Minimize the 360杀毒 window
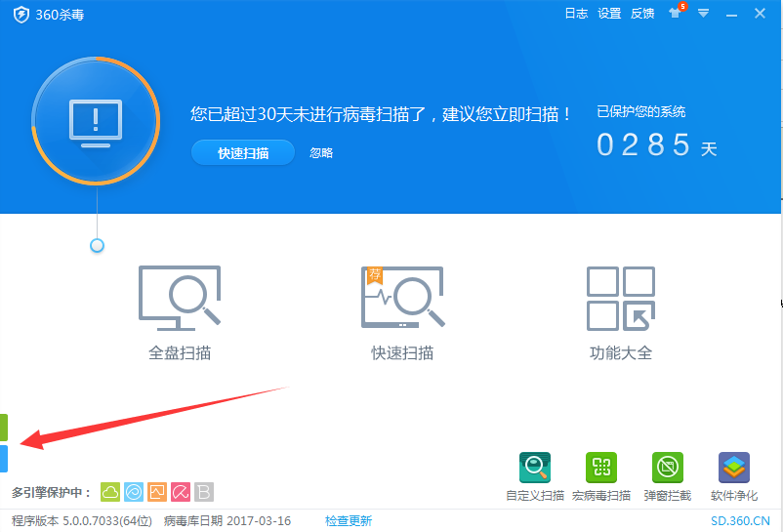 [731, 16]
